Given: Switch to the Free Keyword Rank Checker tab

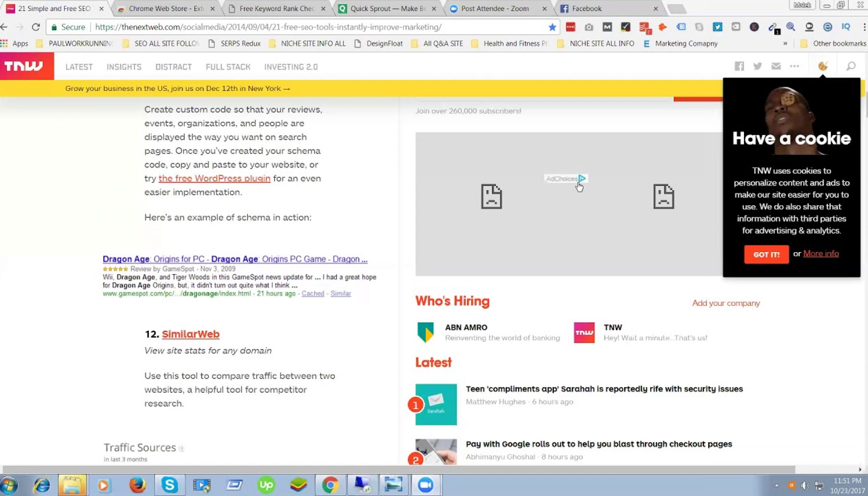Looking at the screenshot, I should tap(277, 9).
